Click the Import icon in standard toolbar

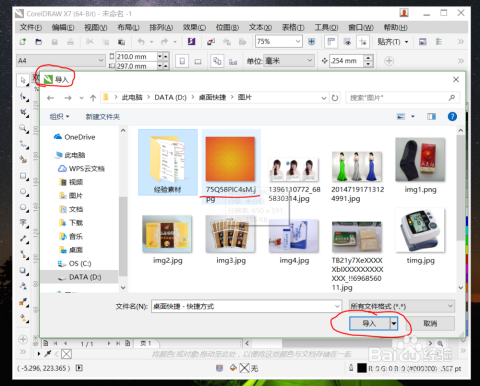click(211, 42)
